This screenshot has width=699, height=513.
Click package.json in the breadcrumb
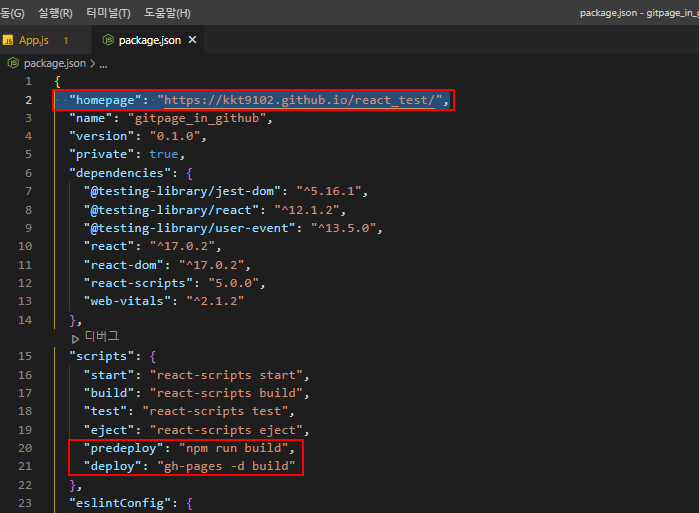55,63
